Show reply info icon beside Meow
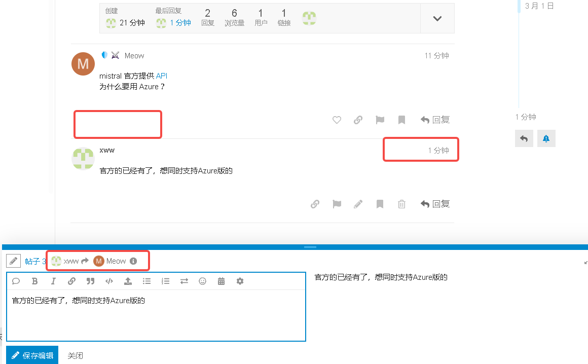The image size is (588, 364). (x=133, y=261)
